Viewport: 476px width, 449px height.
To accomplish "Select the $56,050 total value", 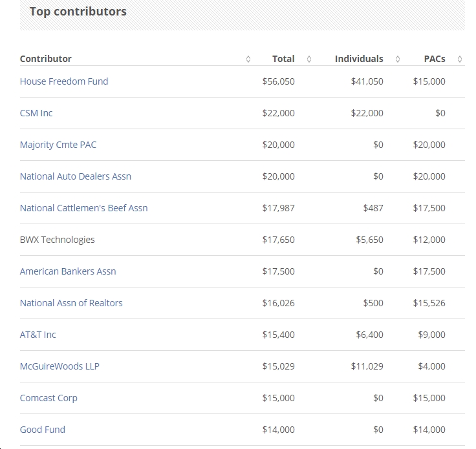I will (278, 81).
